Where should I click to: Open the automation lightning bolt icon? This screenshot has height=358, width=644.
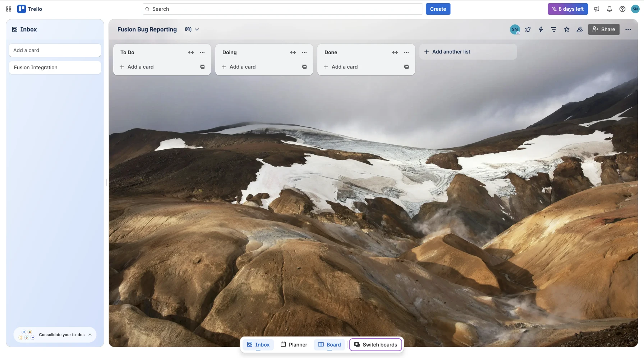coord(540,29)
